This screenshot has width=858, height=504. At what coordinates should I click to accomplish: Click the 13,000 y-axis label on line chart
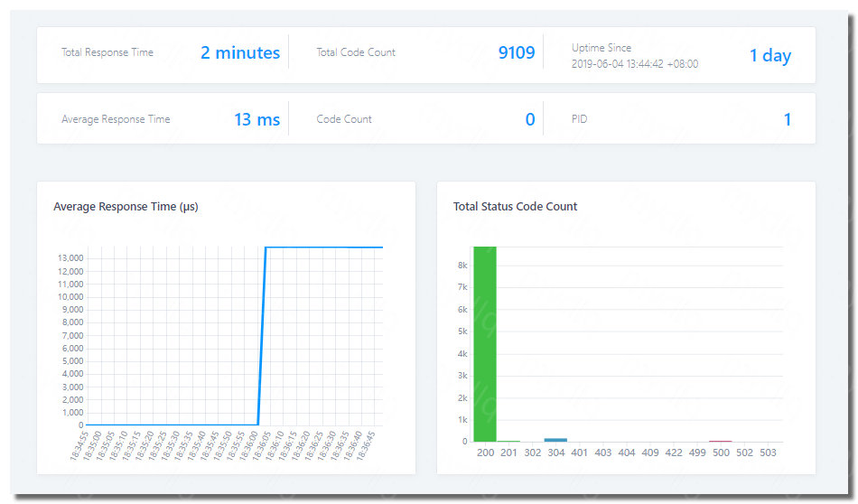tap(70, 258)
